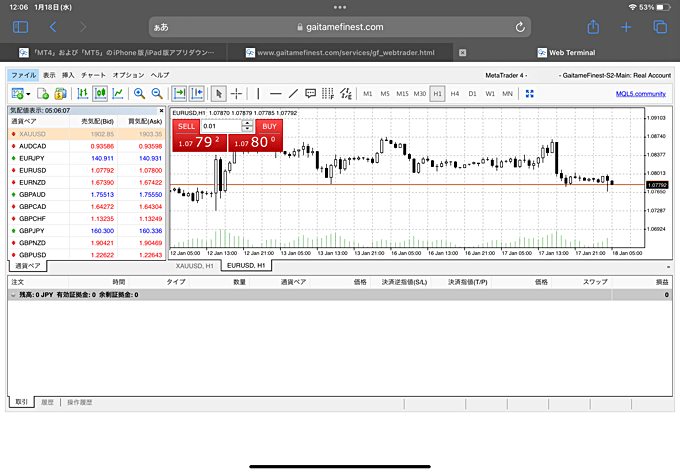Switch chart to MN timeframe
Image resolution: width=680 pixels, height=473 pixels.
click(507, 94)
